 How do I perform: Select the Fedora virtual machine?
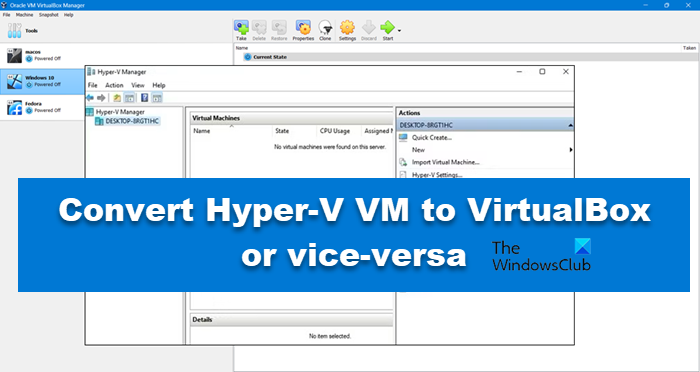pyautogui.click(x=42, y=107)
